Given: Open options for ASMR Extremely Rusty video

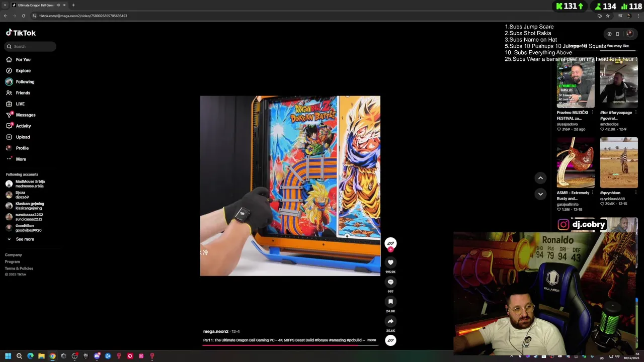Looking at the screenshot, I should click(593, 193).
